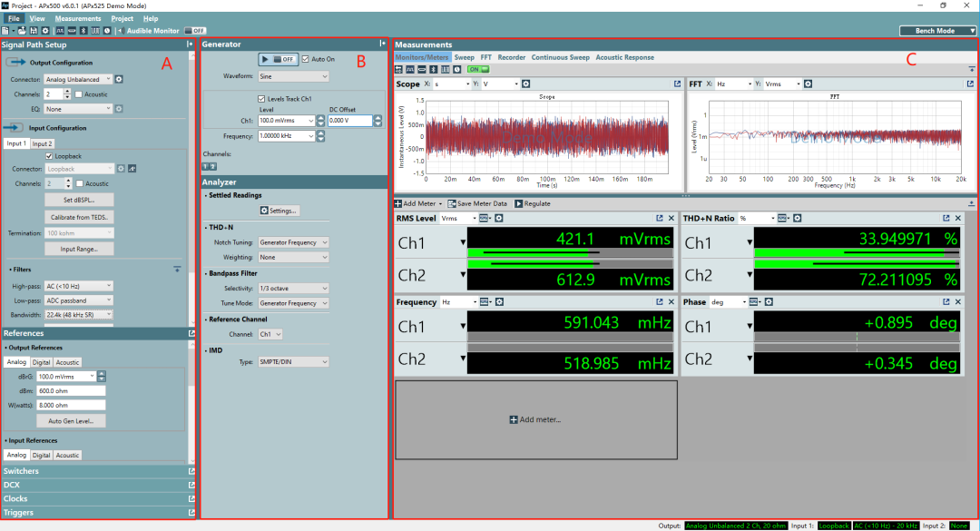Open the RMS Level meter settings gear

click(499, 218)
